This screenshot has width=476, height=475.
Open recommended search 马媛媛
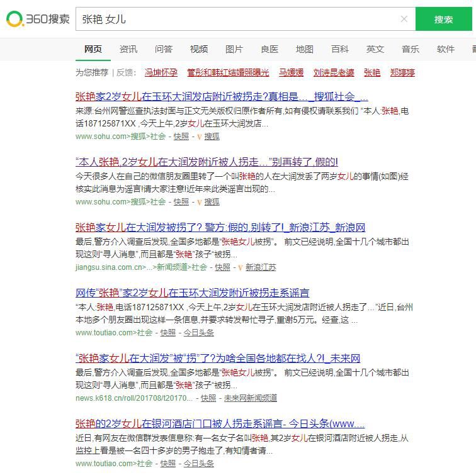point(291,72)
